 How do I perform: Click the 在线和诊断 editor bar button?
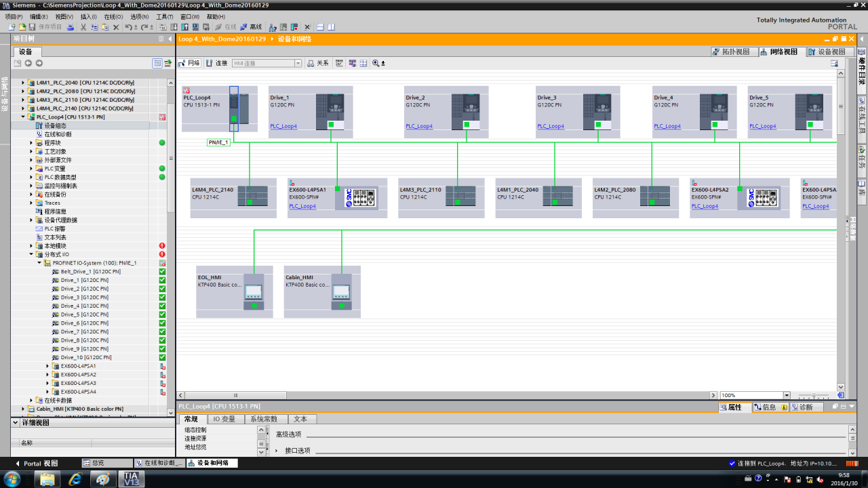tap(159, 463)
